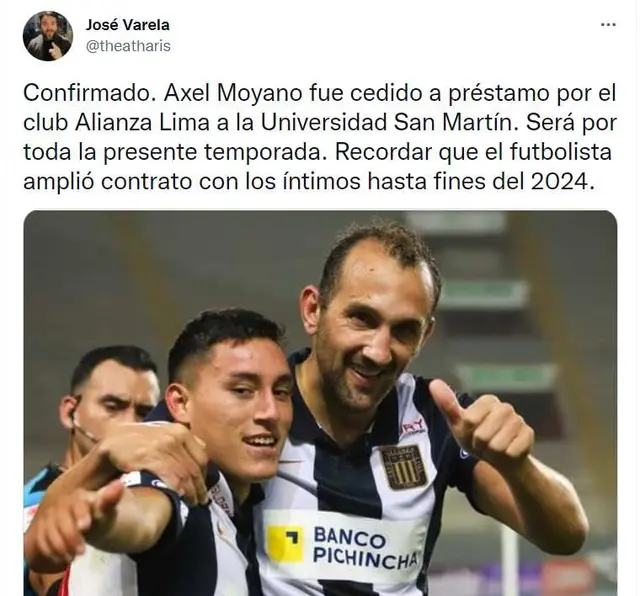Click the word "préstamo" in the tweet
The image size is (640, 596).
pos(504,94)
